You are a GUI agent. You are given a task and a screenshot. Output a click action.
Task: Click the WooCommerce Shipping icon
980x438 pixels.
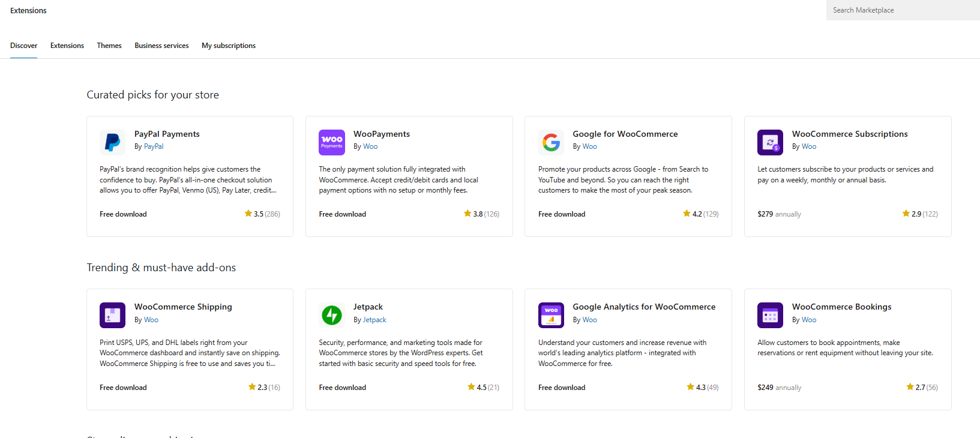(x=112, y=315)
